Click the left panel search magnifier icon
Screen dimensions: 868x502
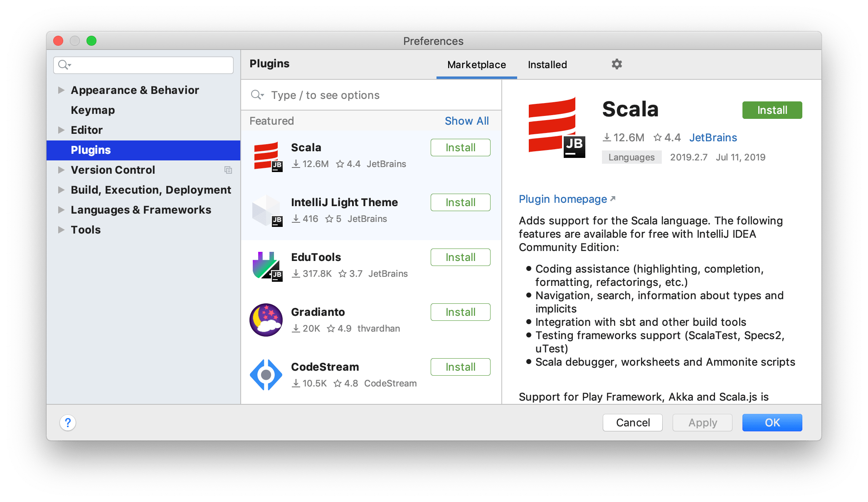point(64,65)
